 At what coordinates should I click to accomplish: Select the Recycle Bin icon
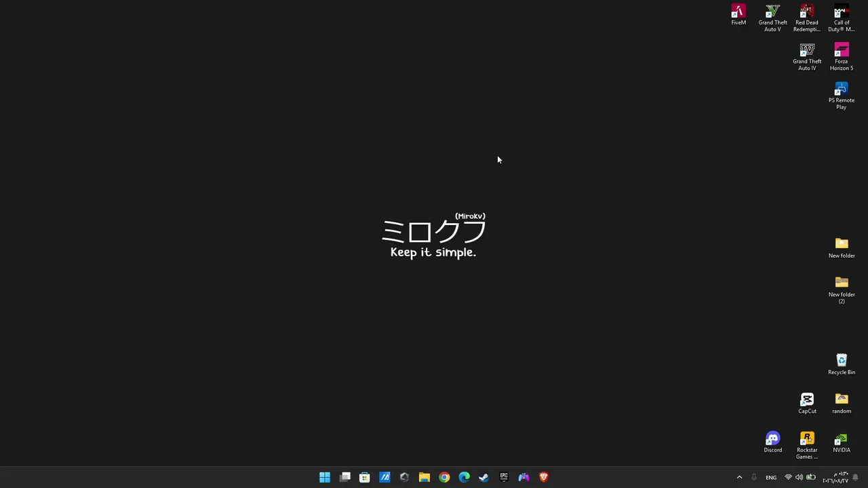click(x=842, y=365)
